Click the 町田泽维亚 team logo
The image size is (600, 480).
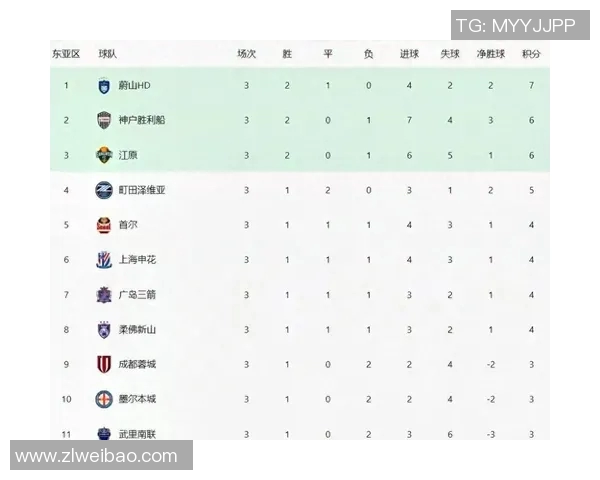pyautogui.click(x=104, y=190)
